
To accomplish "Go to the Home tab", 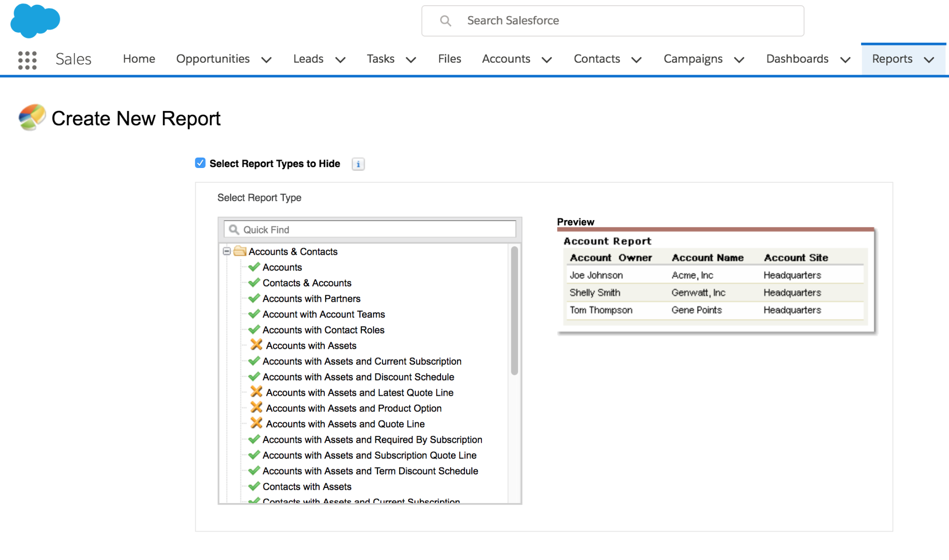I will (139, 59).
